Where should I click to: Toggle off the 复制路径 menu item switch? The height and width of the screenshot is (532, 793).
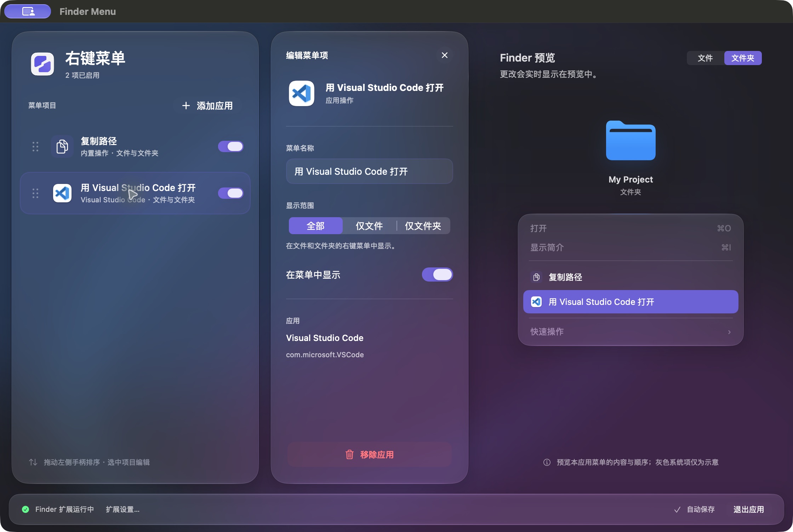tap(231, 146)
